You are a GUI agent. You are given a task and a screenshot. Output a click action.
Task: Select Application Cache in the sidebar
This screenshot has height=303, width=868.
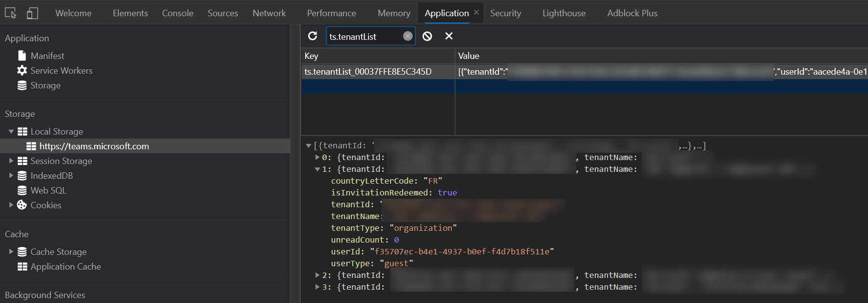(x=66, y=266)
